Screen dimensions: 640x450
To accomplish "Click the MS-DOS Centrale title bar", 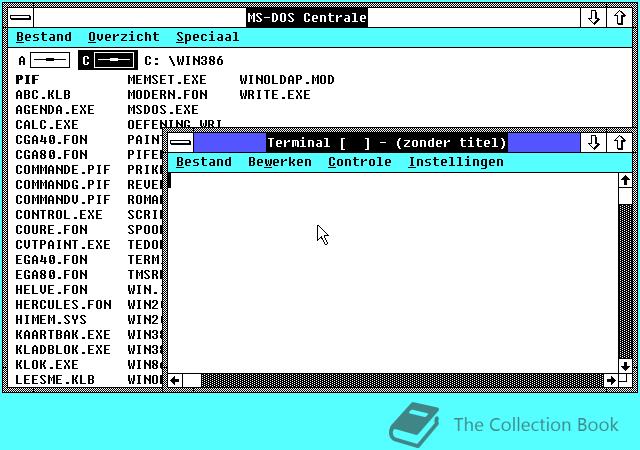I will [x=307, y=18].
